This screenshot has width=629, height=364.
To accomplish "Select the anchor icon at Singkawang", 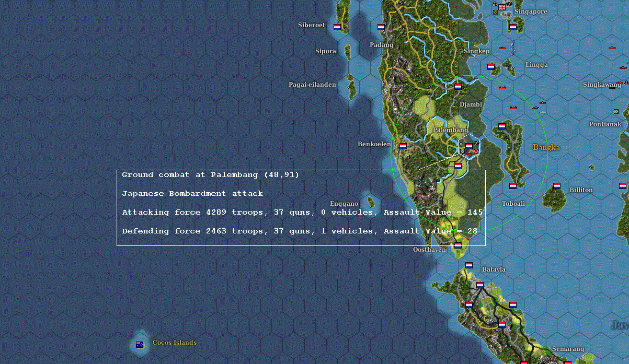I will pos(626,83).
